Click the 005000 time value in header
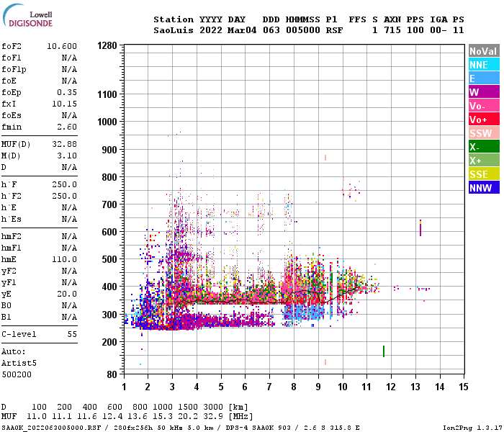This screenshot has height=432, width=504. pyautogui.click(x=303, y=30)
